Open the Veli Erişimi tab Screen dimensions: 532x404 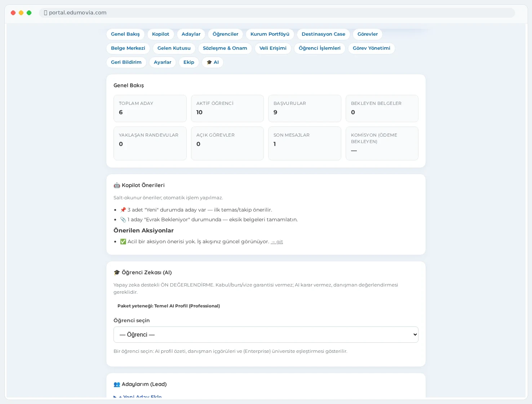pos(273,48)
